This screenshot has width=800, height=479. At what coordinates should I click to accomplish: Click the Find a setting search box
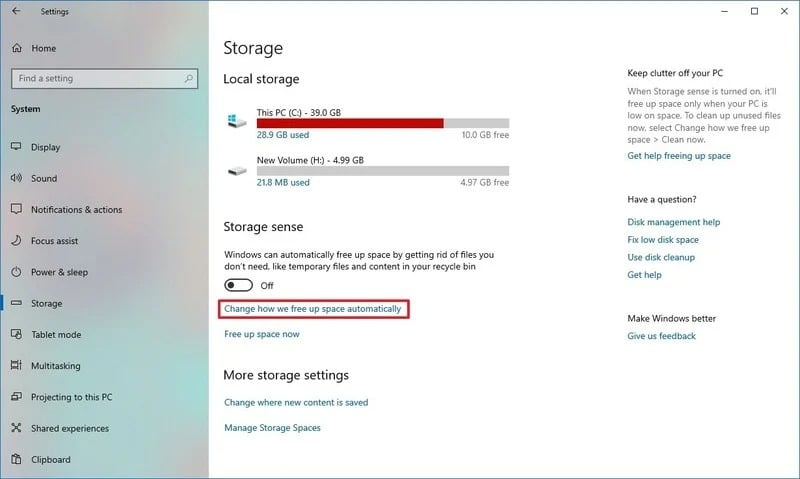click(x=104, y=79)
